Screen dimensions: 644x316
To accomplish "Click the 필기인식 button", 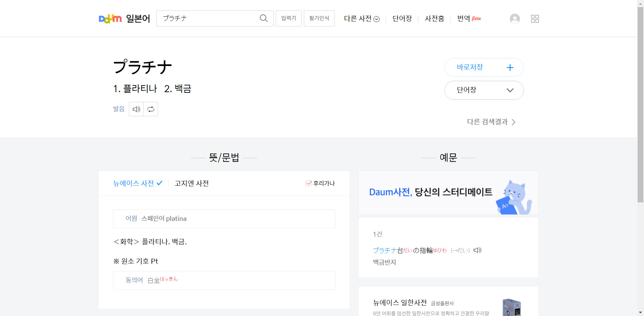I will coord(319,18).
